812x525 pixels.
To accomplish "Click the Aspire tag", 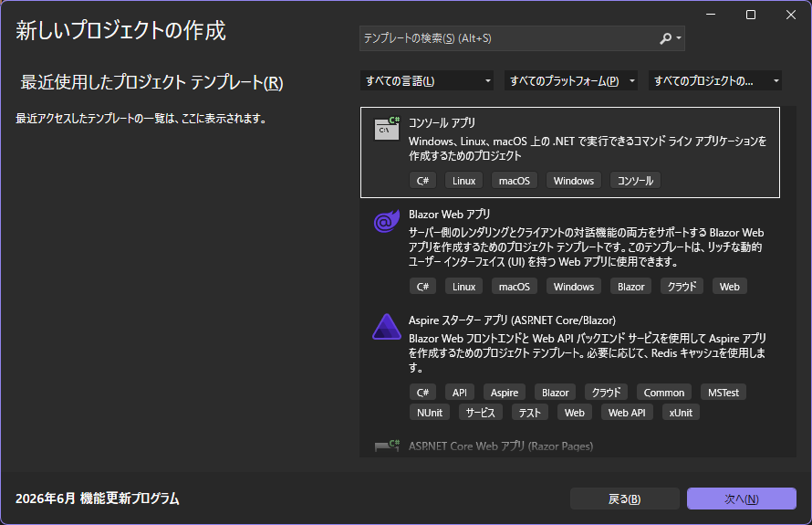I will coord(505,393).
